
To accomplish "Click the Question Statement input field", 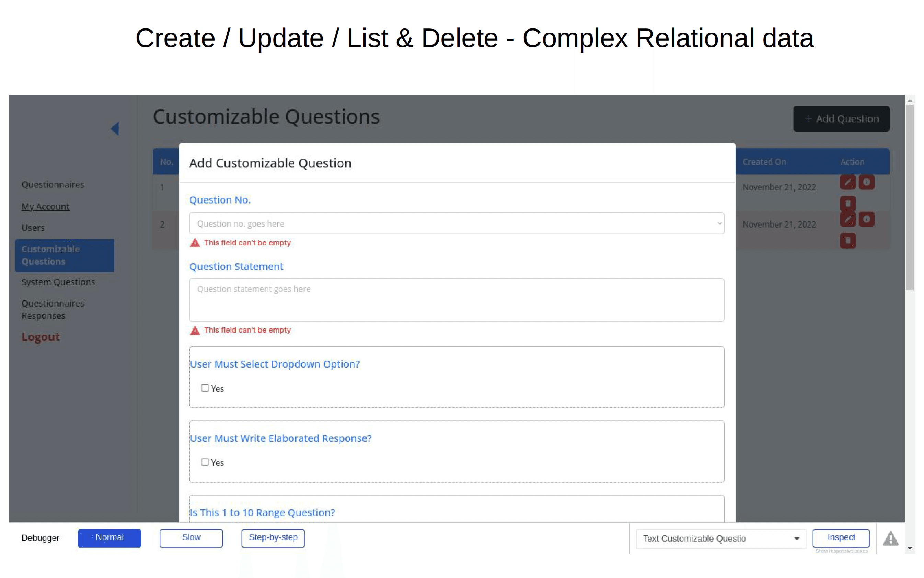I will click(x=457, y=299).
